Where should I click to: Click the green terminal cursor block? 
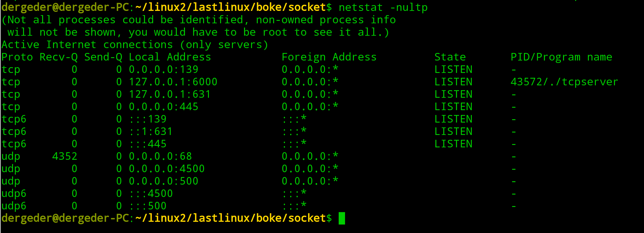(342, 218)
